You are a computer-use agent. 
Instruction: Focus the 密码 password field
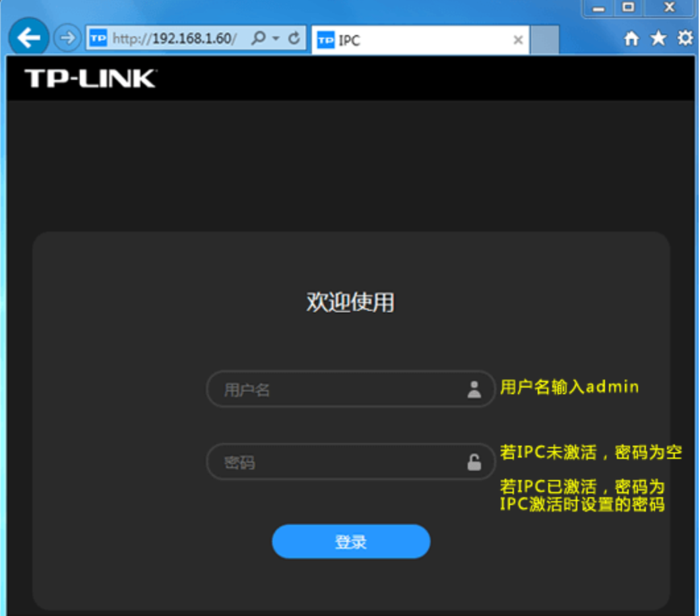pyautogui.click(x=351, y=462)
